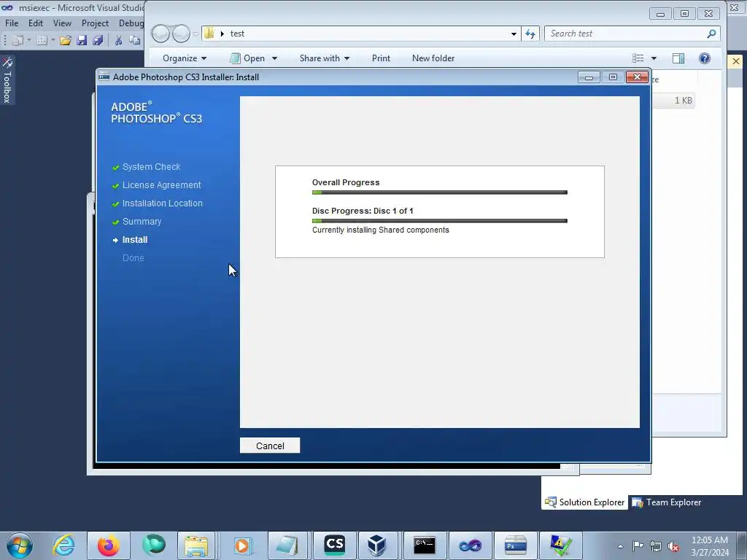The width and height of the screenshot is (747, 560).
Task: Expand the view options dropdown arrow in Explorer
Action: [654, 58]
